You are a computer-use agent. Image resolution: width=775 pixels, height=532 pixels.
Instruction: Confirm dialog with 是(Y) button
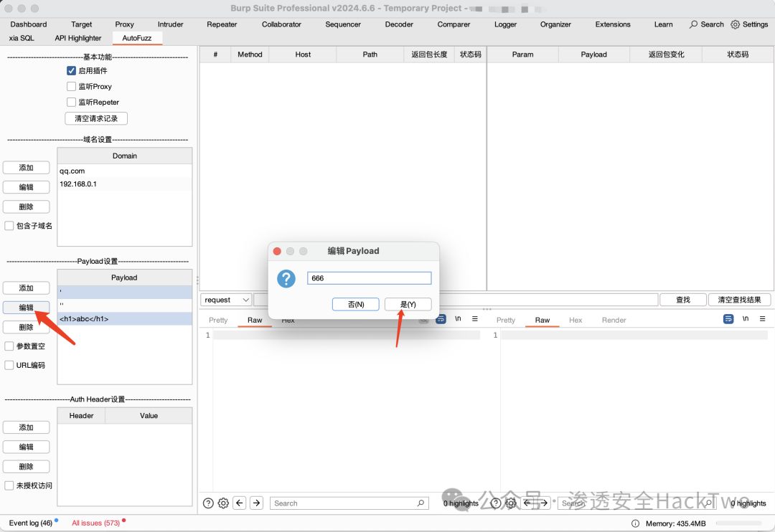408,304
